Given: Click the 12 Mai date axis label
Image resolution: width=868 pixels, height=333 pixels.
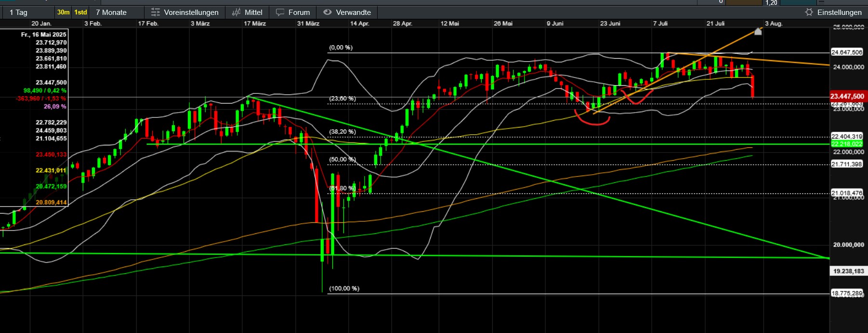Looking at the screenshot, I should [x=450, y=23].
